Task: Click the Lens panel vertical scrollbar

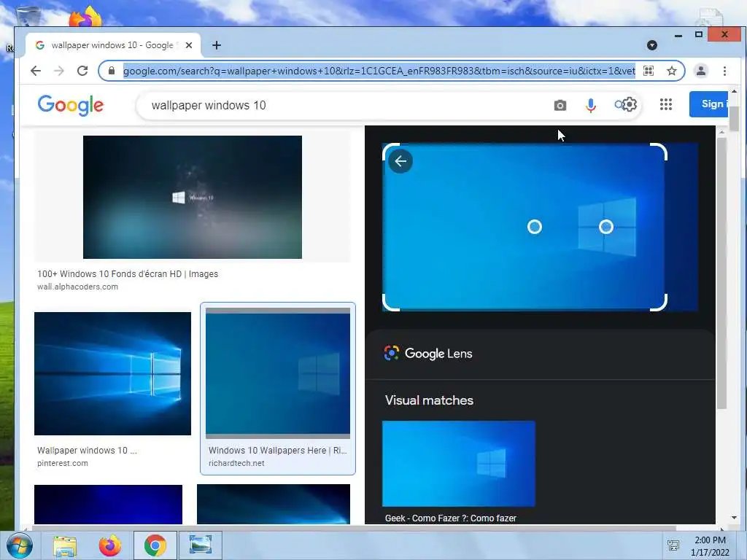Action: pos(721,273)
